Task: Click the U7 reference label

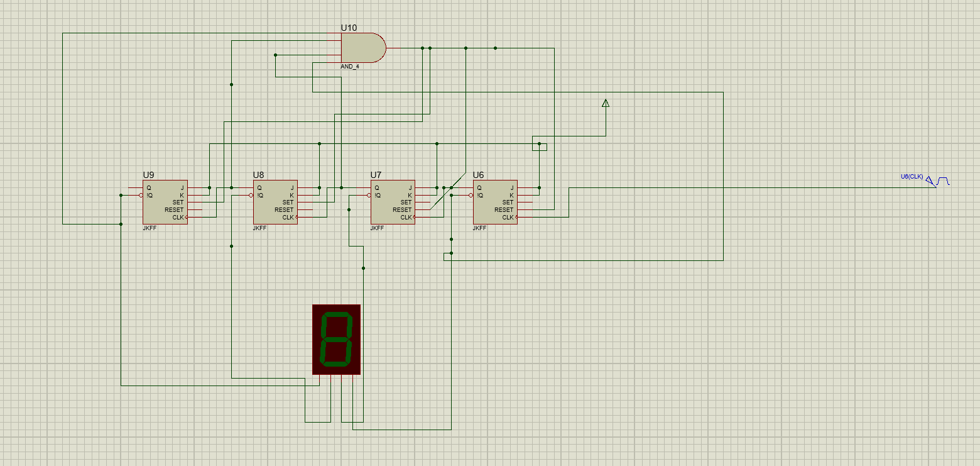Action: point(376,175)
